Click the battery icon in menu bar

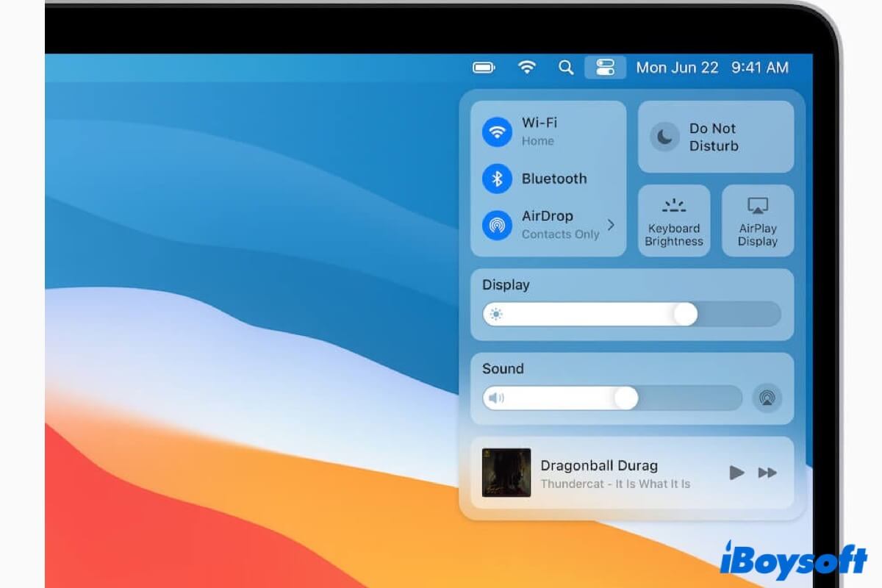484,68
